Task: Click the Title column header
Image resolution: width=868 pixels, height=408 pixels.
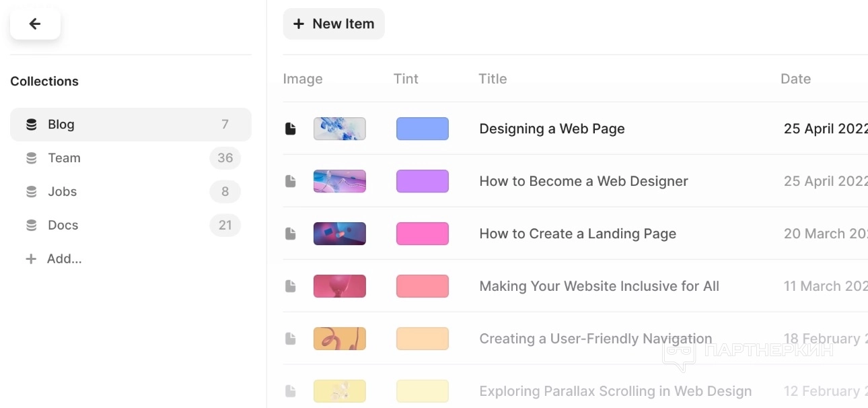Action: [493, 79]
